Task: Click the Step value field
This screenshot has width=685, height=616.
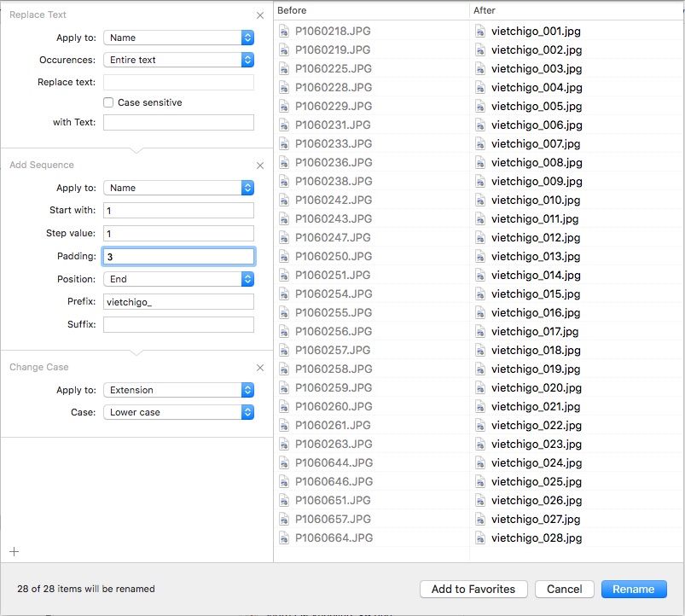Action: pos(178,233)
